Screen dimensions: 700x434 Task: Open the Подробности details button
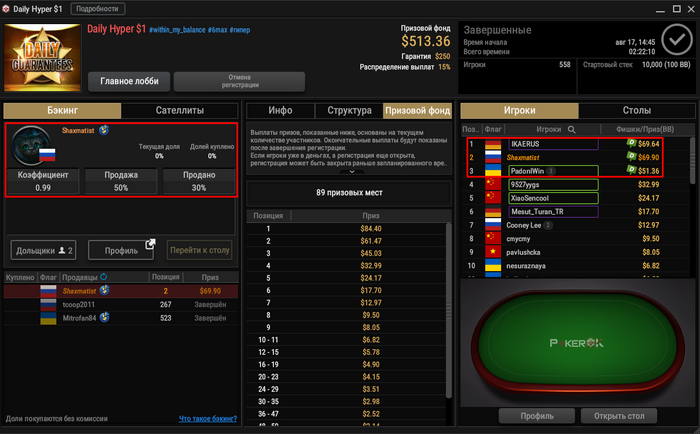click(97, 9)
